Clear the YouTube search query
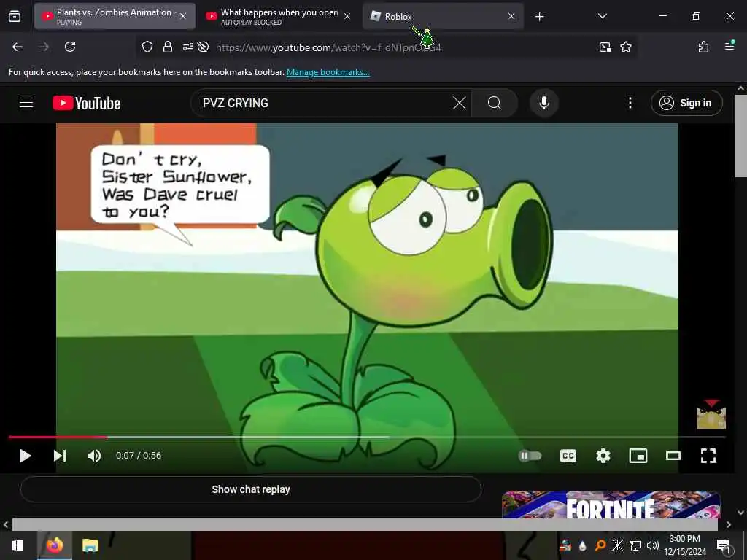The image size is (747, 560). pyautogui.click(x=460, y=103)
